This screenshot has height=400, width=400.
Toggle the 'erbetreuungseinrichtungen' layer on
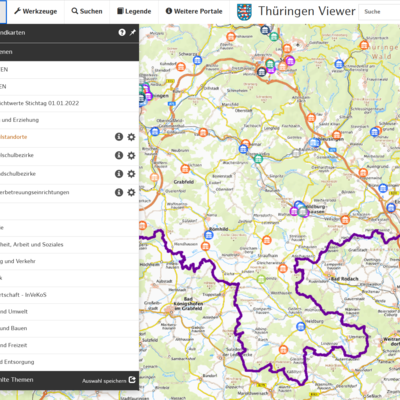34,192
